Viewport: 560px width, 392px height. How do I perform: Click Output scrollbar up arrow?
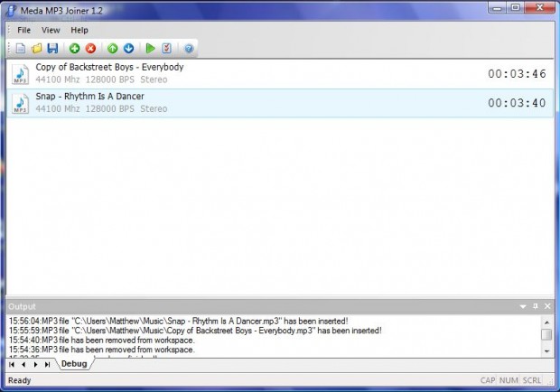[546, 322]
